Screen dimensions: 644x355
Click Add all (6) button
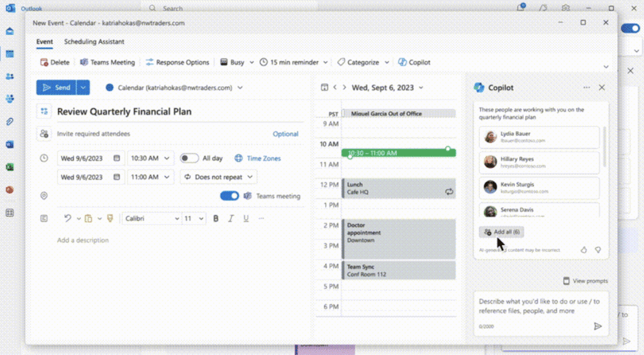coord(501,232)
